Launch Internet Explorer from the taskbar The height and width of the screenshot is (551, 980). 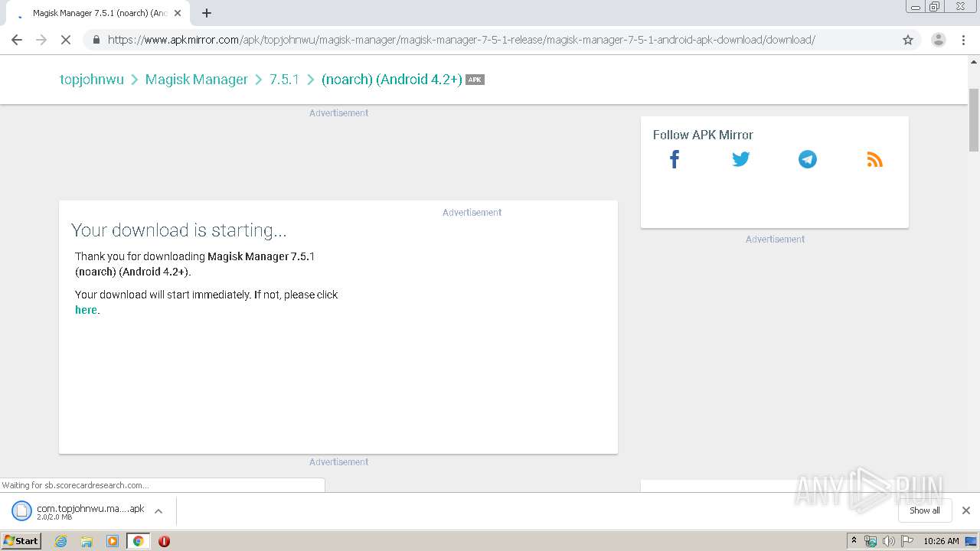tap(61, 541)
